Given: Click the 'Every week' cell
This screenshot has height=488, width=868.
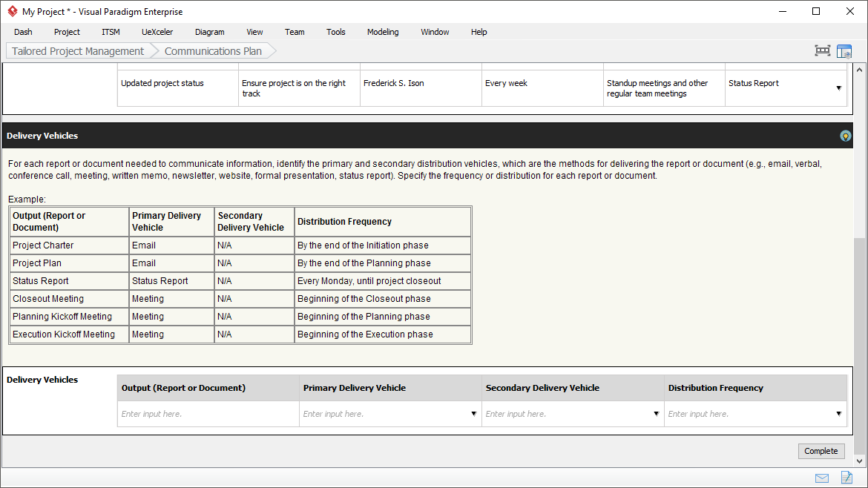Looking at the screenshot, I should pos(542,88).
